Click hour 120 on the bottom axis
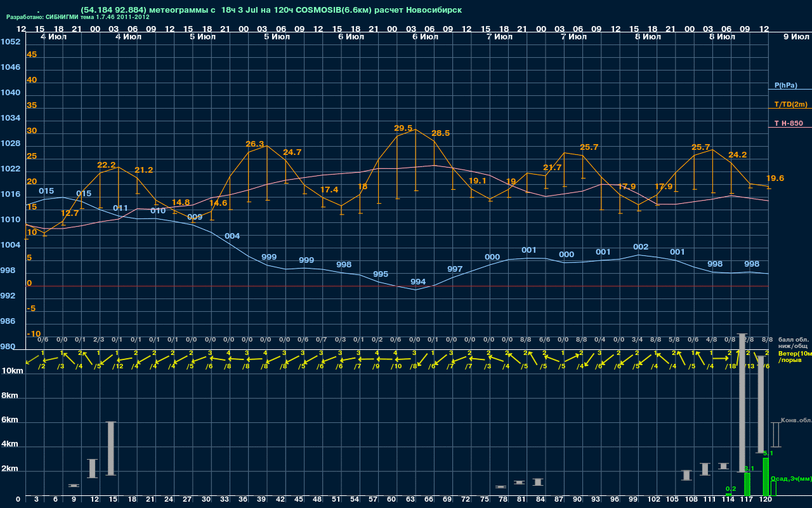The height and width of the screenshot is (508, 812). pos(766,500)
